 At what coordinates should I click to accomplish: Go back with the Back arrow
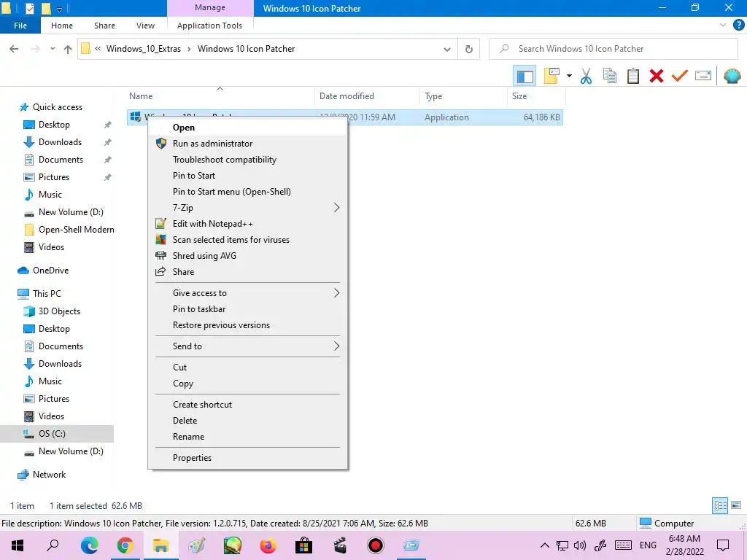point(14,49)
